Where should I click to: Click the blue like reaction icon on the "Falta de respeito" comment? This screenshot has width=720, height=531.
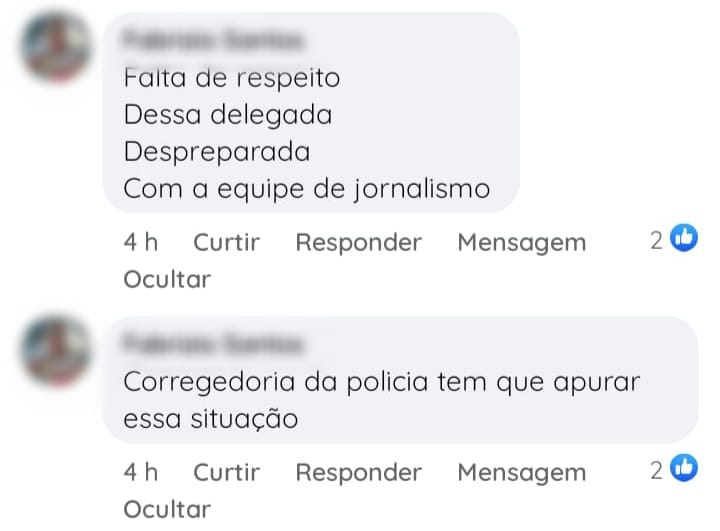pyautogui.click(x=683, y=239)
